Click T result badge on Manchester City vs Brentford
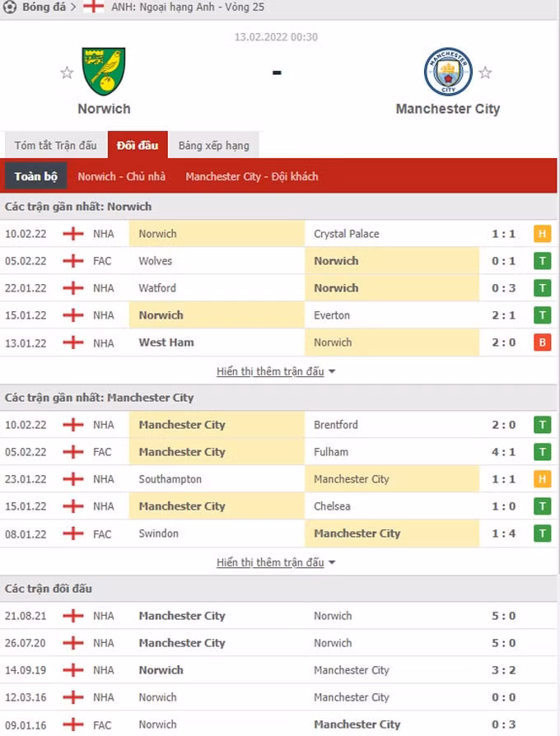The height and width of the screenshot is (736, 560). 542,425
